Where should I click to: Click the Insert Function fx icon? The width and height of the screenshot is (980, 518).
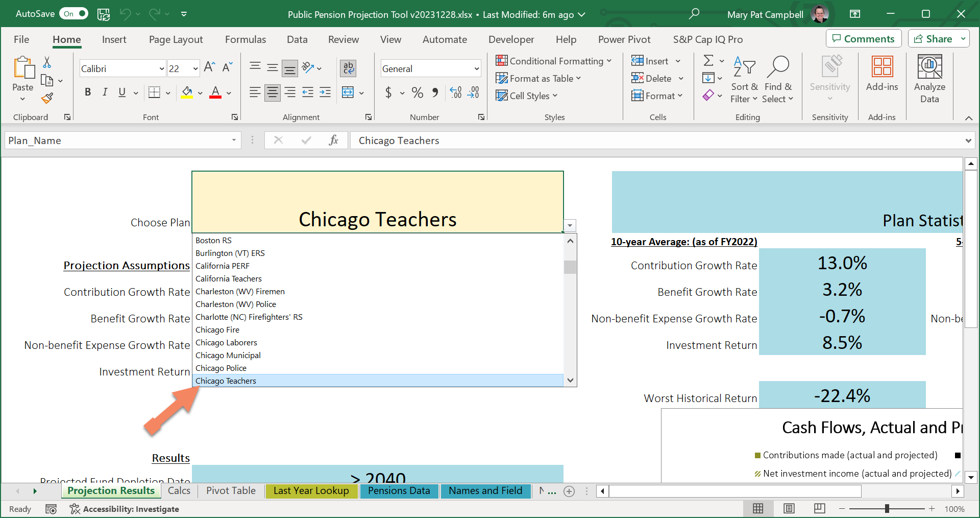(334, 140)
